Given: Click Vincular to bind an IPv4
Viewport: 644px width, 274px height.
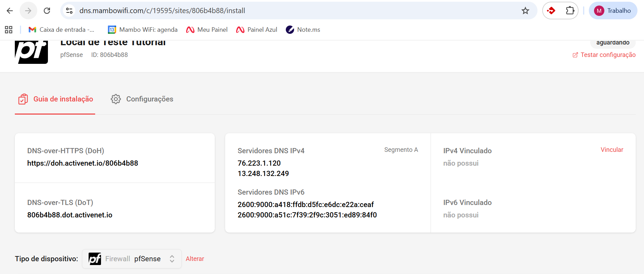Looking at the screenshot, I should (612, 150).
